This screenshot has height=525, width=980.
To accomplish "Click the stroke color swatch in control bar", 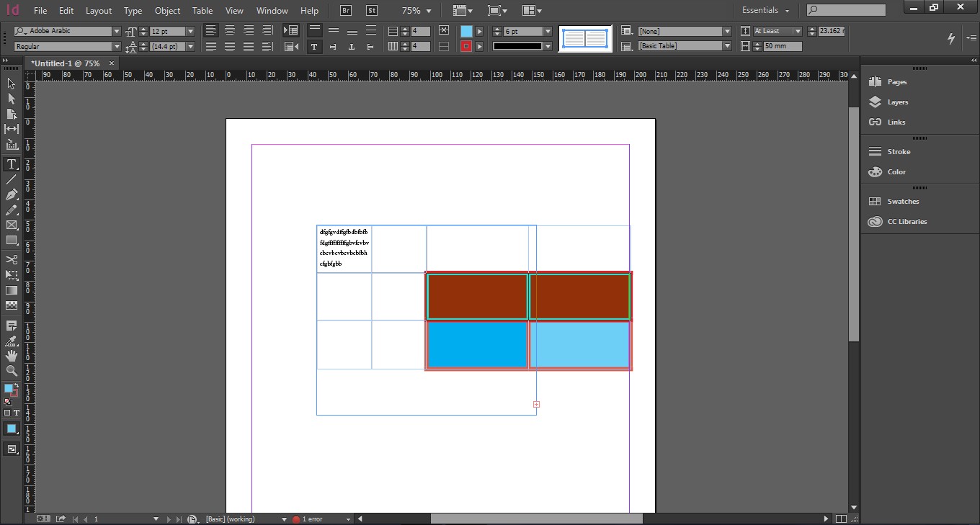I will pos(466,46).
